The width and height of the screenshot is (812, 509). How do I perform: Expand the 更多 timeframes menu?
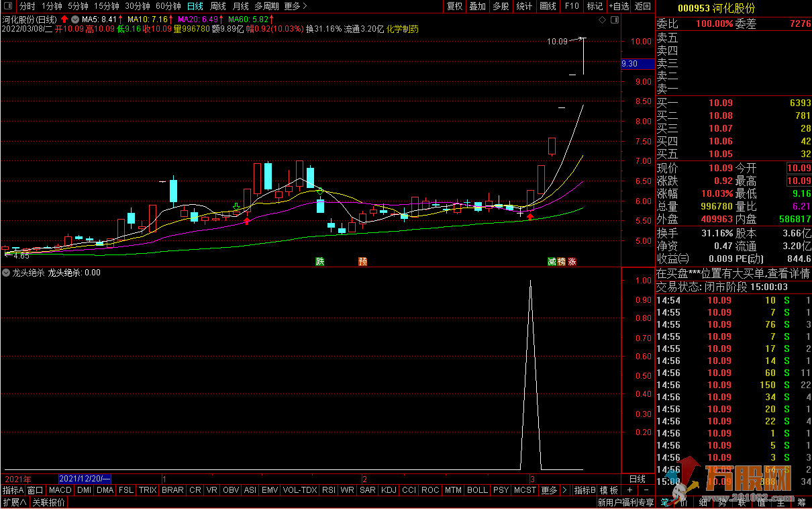coord(295,6)
